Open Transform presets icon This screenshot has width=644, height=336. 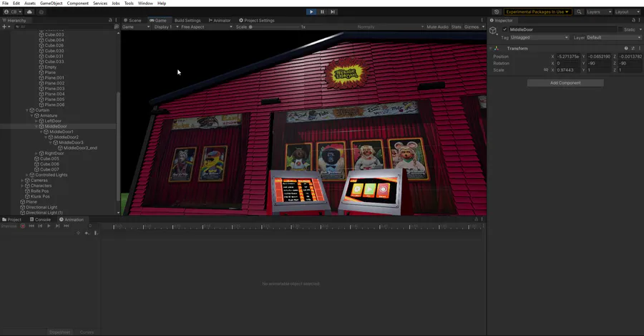pyautogui.click(x=633, y=49)
